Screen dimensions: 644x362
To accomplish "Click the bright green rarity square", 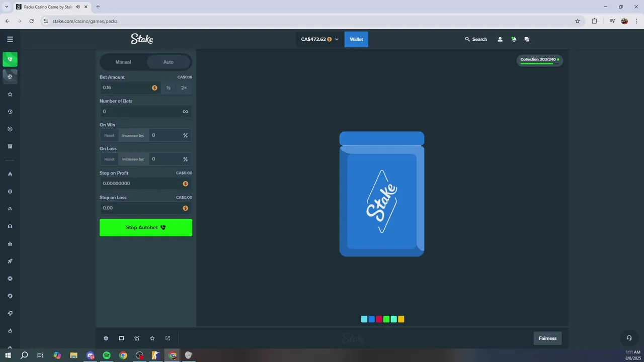I will 386,319.
